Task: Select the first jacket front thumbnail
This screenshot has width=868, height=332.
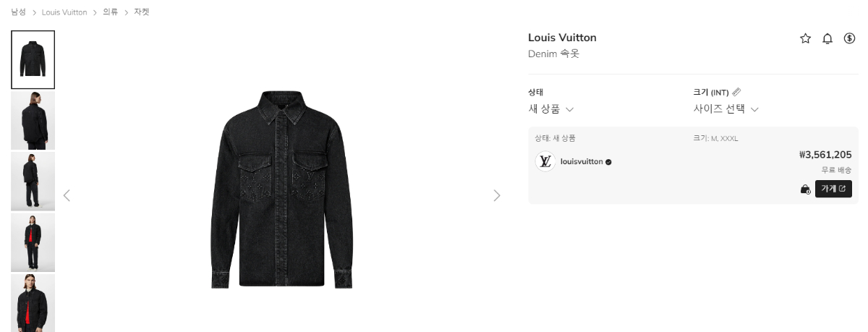Action: [33, 59]
